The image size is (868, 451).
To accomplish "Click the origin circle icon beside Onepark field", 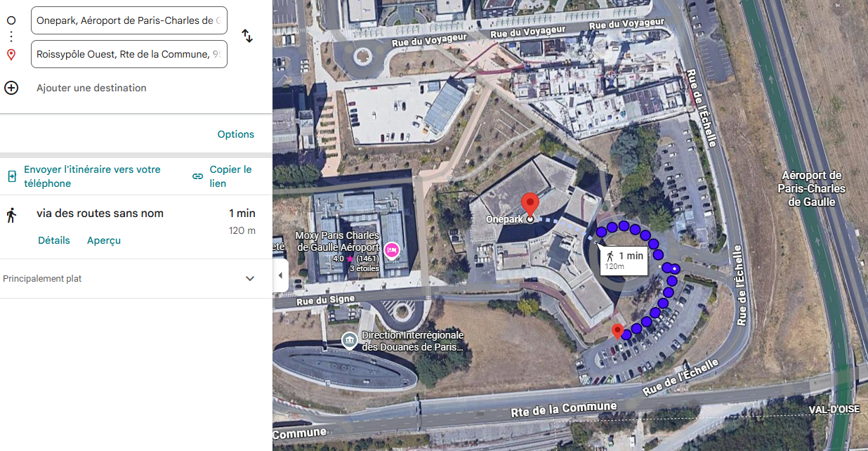I will 11,20.
